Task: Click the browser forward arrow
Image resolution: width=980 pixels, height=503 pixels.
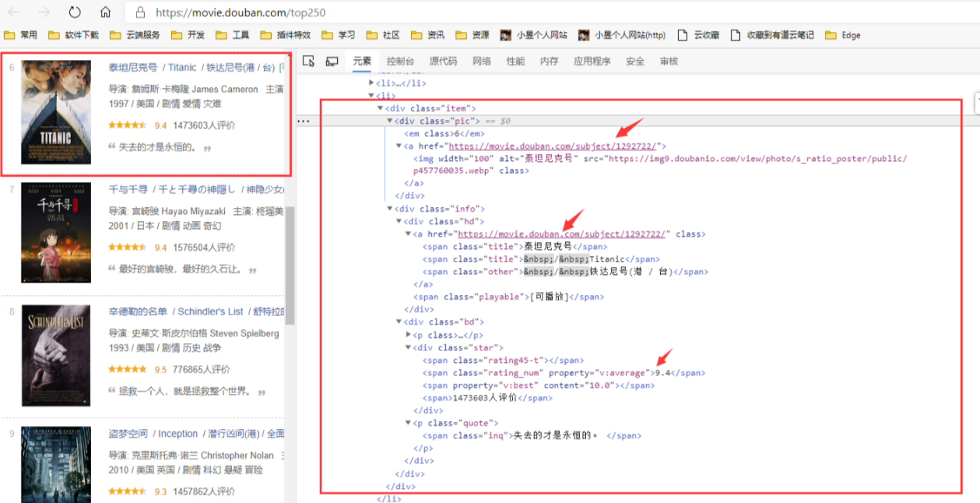Action: point(44,12)
